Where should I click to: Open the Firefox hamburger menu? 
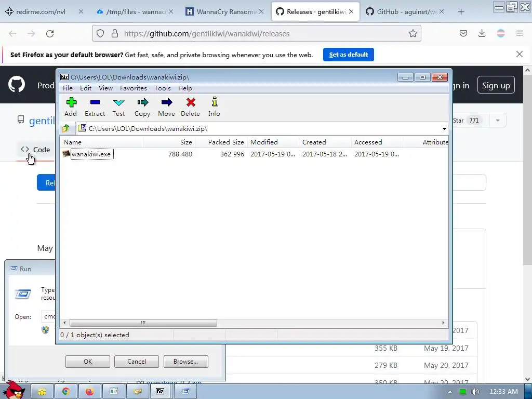coord(520,33)
